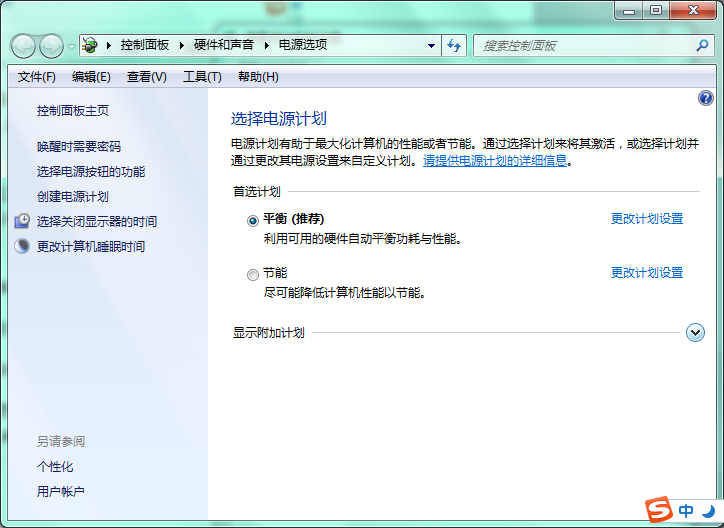Screen dimensions: 724x528
Task: Open 用户帐户 under 另请参阅
Action: 61,492
